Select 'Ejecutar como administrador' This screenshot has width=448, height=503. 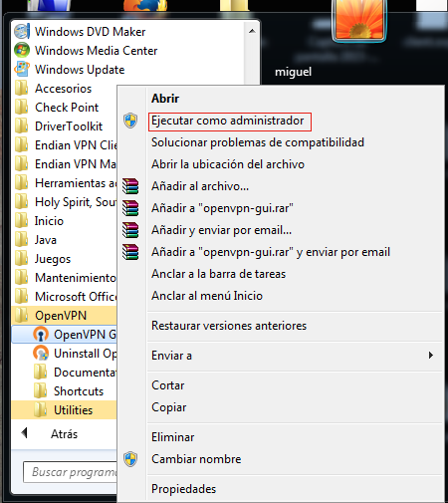pyautogui.click(x=228, y=121)
